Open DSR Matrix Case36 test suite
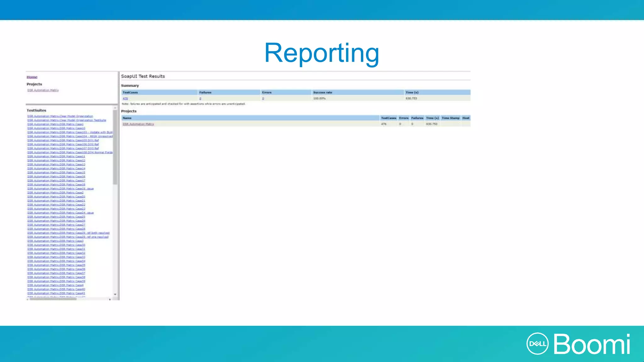The image size is (644, 362). point(56,269)
